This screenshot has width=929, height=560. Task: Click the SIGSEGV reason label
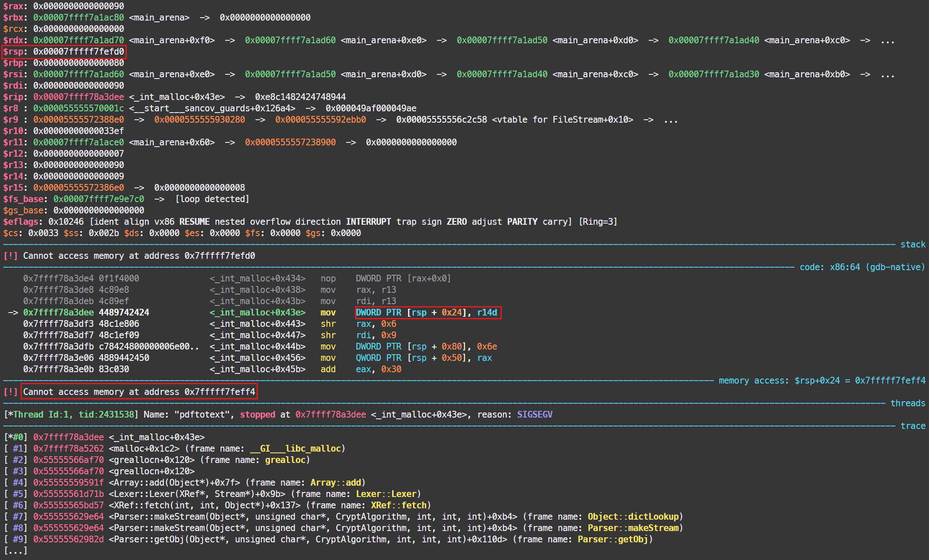[534, 414]
